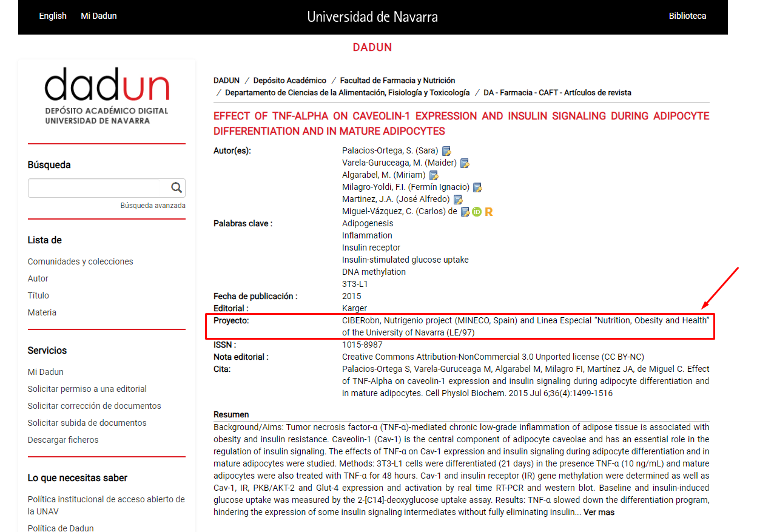Open Solicitar permiso a una editorial
This screenshot has height=532, width=757.
[x=87, y=389]
